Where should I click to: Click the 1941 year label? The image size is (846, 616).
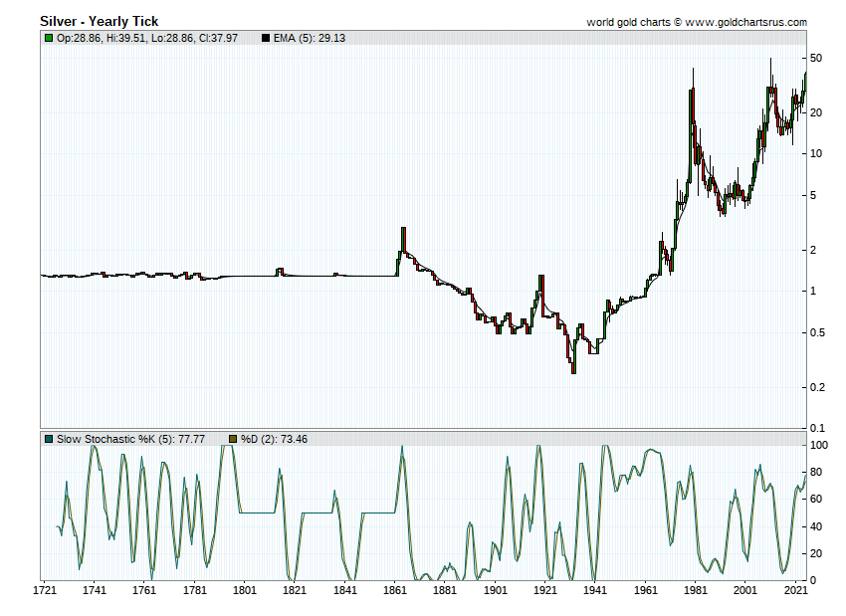click(594, 590)
